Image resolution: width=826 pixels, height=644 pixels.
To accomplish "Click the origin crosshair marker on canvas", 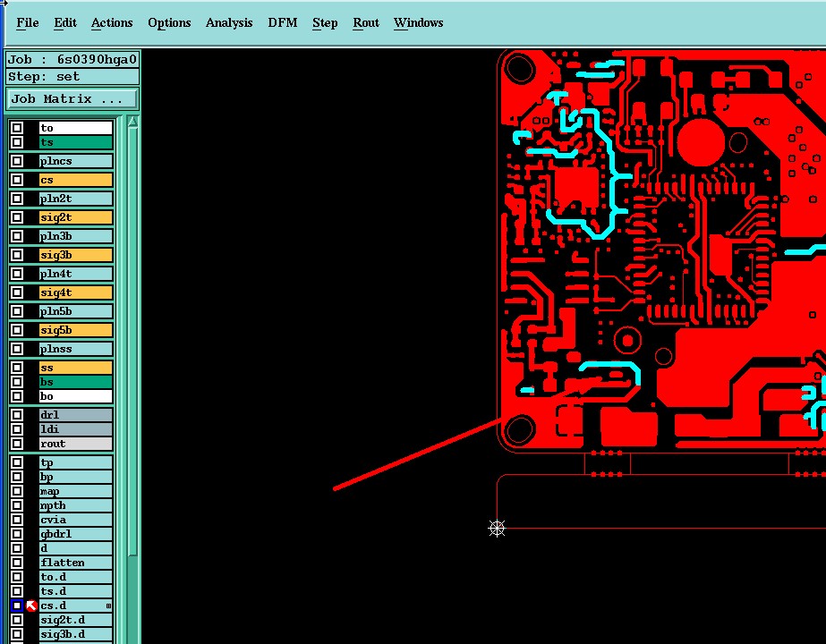I will point(497,528).
